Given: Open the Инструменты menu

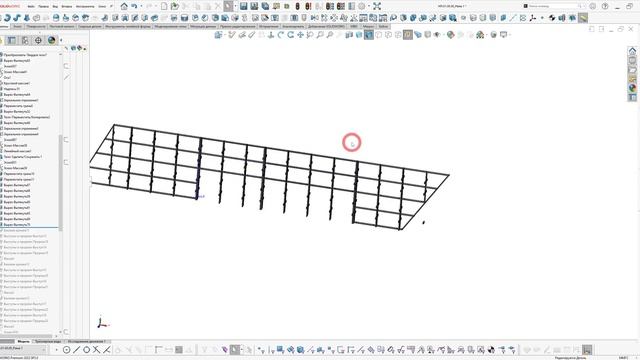Looking at the screenshot, I should [85, 7].
